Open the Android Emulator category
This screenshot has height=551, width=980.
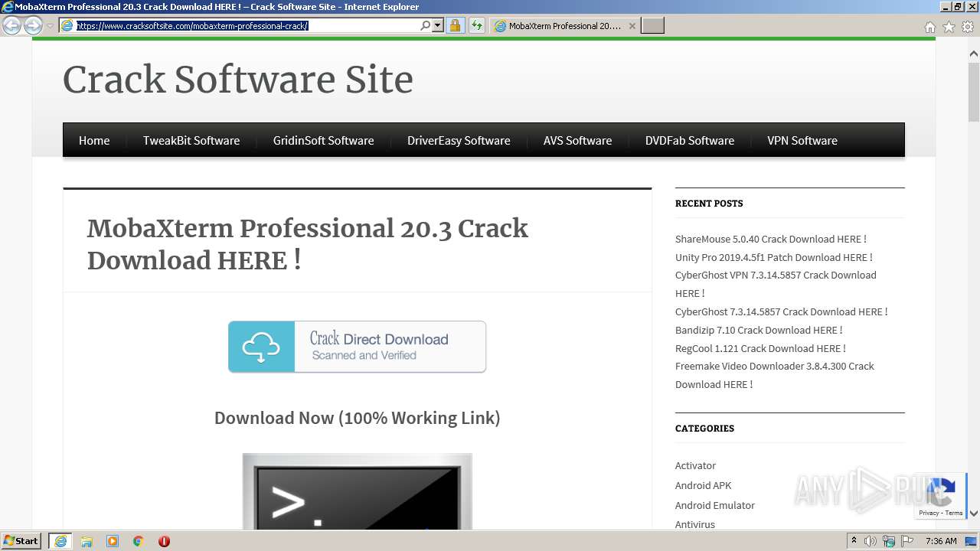[x=715, y=505]
